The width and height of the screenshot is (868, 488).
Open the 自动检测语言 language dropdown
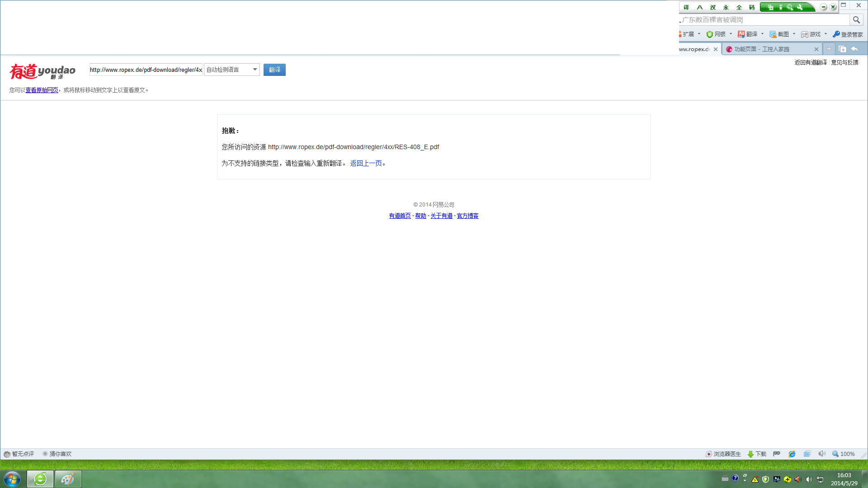(x=231, y=70)
